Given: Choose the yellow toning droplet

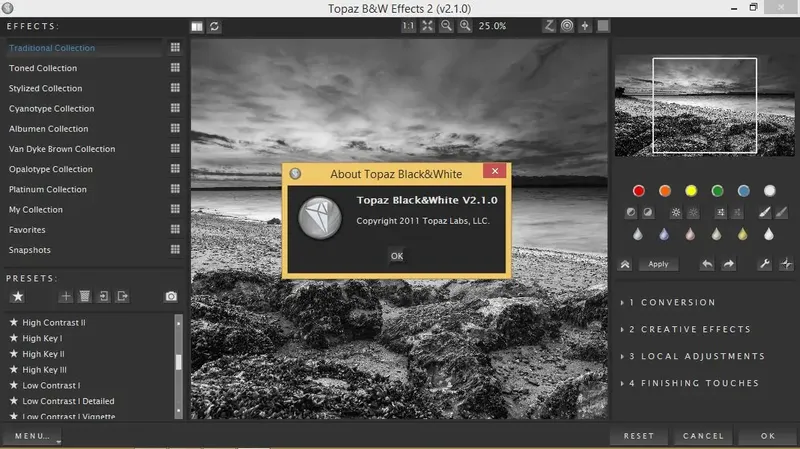Looking at the screenshot, I should click(742, 234).
